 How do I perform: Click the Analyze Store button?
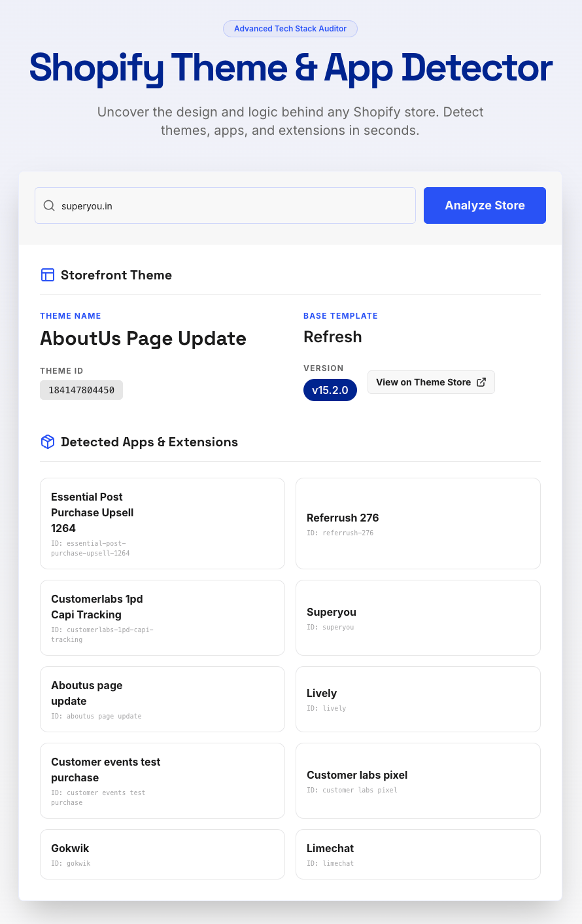coord(485,205)
